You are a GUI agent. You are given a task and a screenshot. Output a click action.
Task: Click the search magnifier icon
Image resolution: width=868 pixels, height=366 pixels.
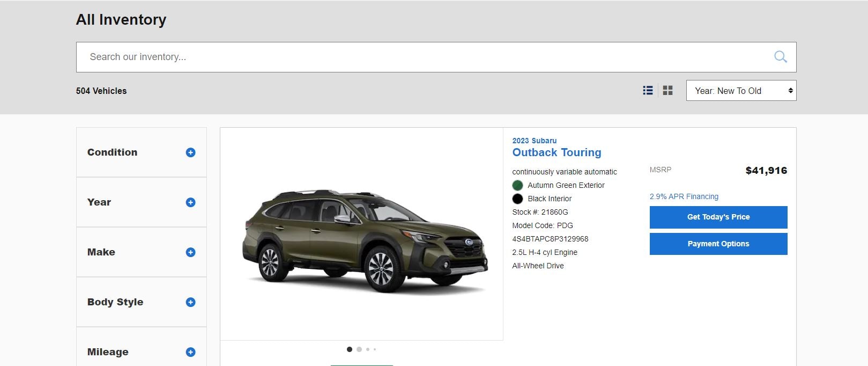coord(780,57)
